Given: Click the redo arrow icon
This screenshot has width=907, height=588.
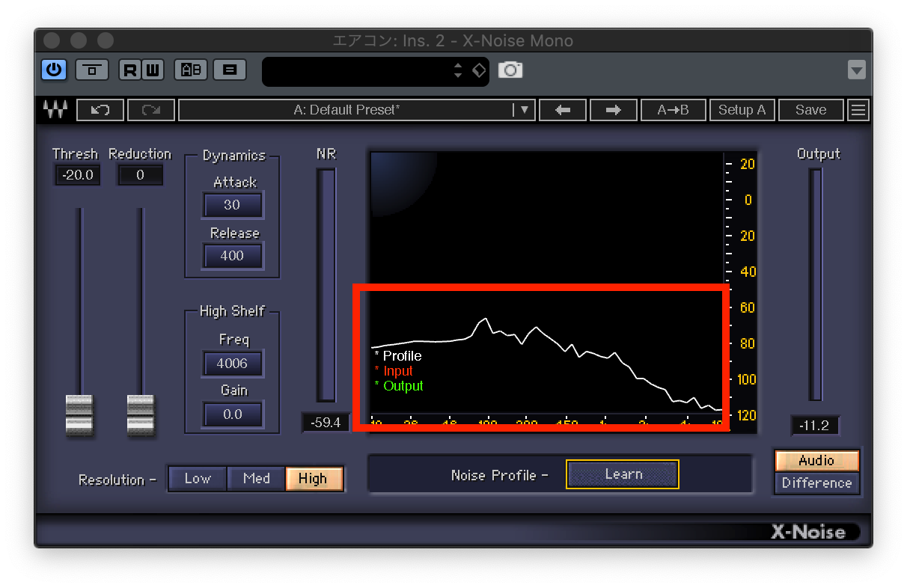Looking at the screenshot, I should [x=150, y=110].
